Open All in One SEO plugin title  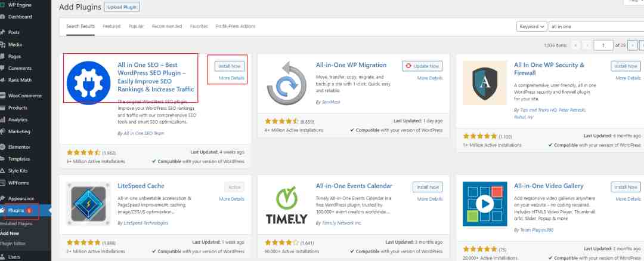pyautogui.click(x=156, y=77)
